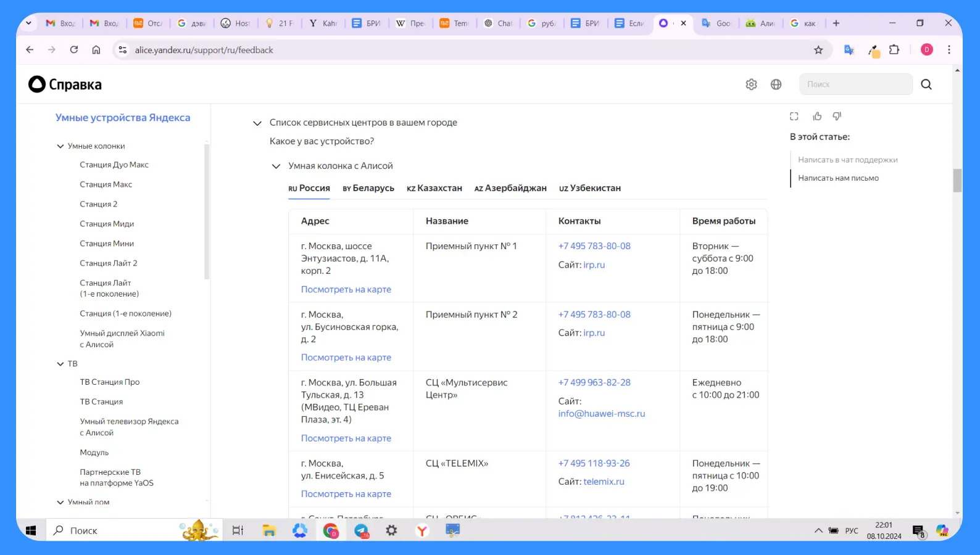980x555 pixels.
Task: Bookmark this page with the star icon
Action: point(818,50)
